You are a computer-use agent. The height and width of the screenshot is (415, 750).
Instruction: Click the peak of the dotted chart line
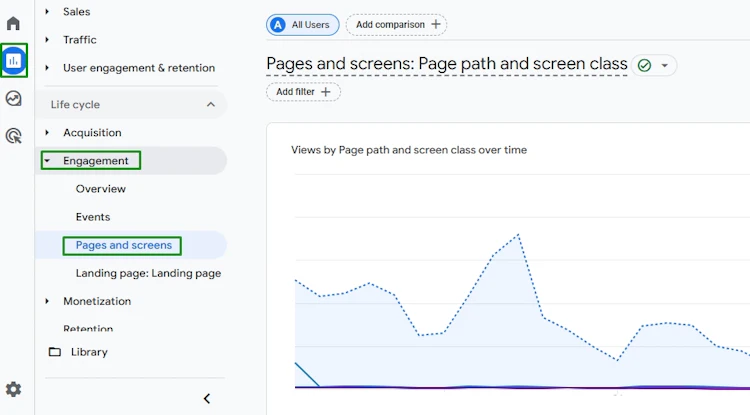(x=518, y=235)
